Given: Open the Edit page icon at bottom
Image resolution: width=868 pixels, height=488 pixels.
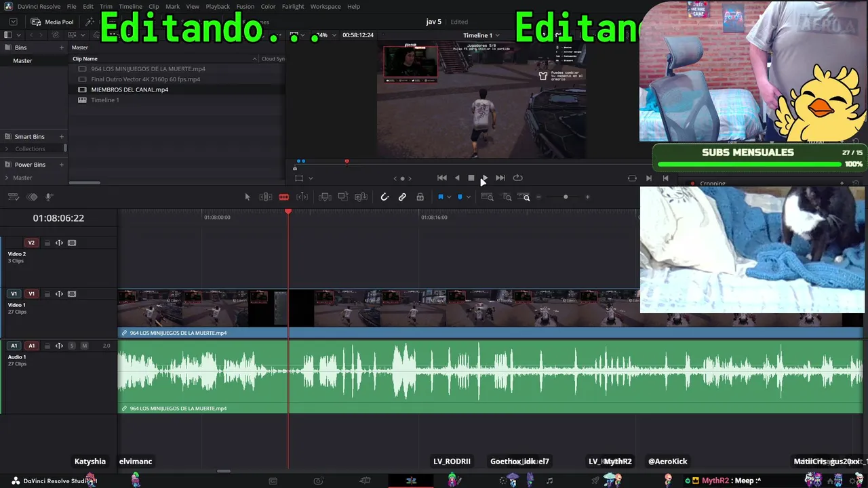Looking at the screenshot, I should click(411, 481).
